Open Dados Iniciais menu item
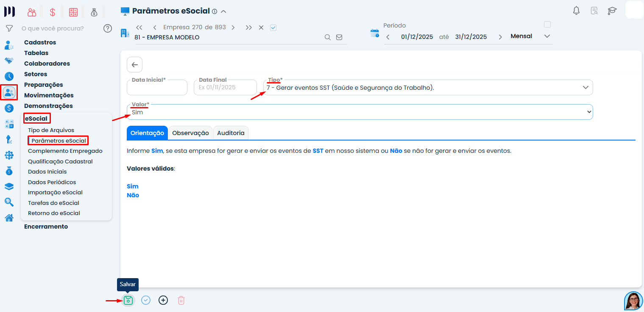The width and height of the screenshot is (644, 312). (x=47, y=171)
